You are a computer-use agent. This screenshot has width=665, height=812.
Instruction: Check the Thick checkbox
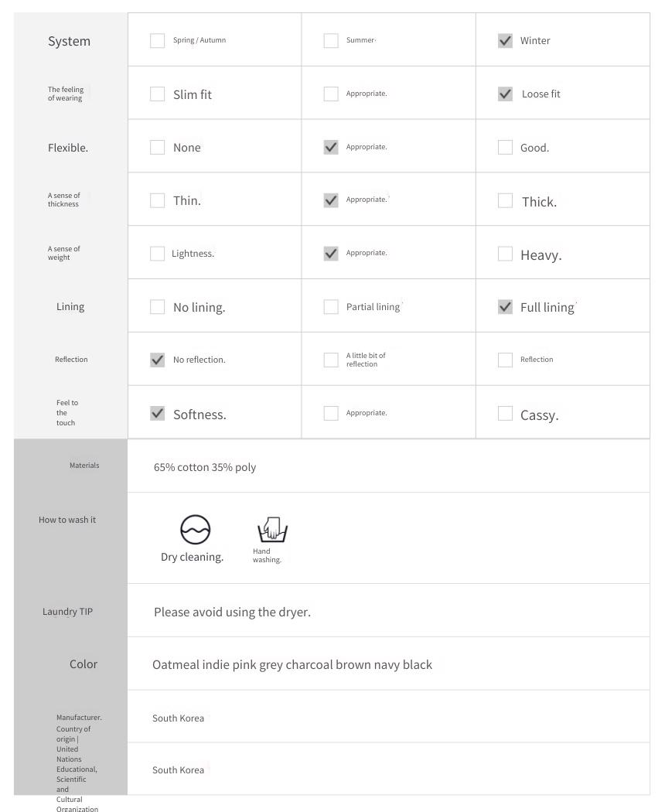pyautogui.click(x=505, y=200)
